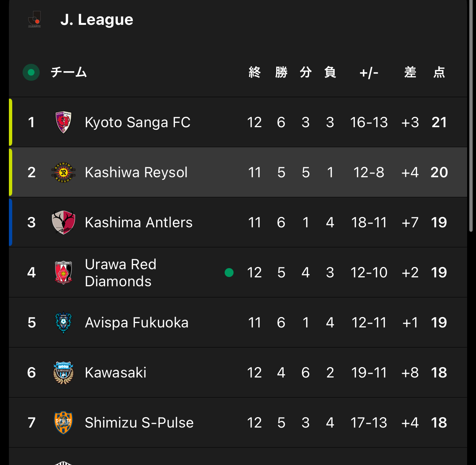
Task: Tap the 終 matches played header
Action: click(x=255, y=72)
